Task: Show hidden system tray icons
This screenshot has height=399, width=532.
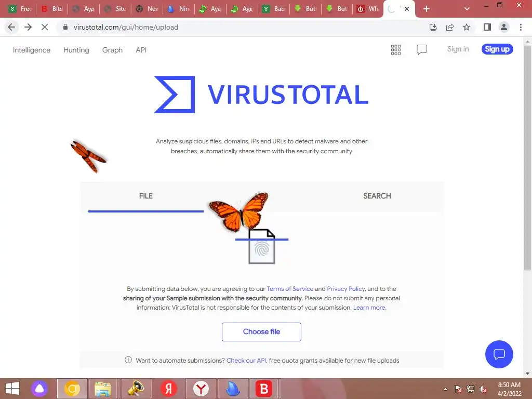Action: 445,389
